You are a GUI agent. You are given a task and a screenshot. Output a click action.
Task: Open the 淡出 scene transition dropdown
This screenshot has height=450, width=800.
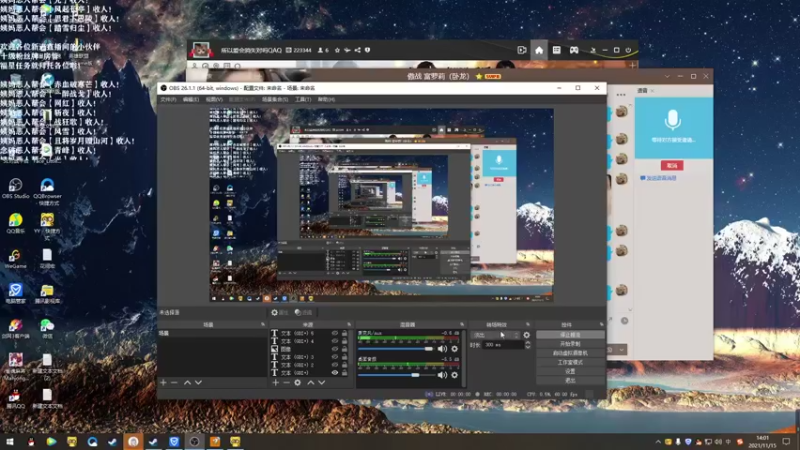point(495,335)
